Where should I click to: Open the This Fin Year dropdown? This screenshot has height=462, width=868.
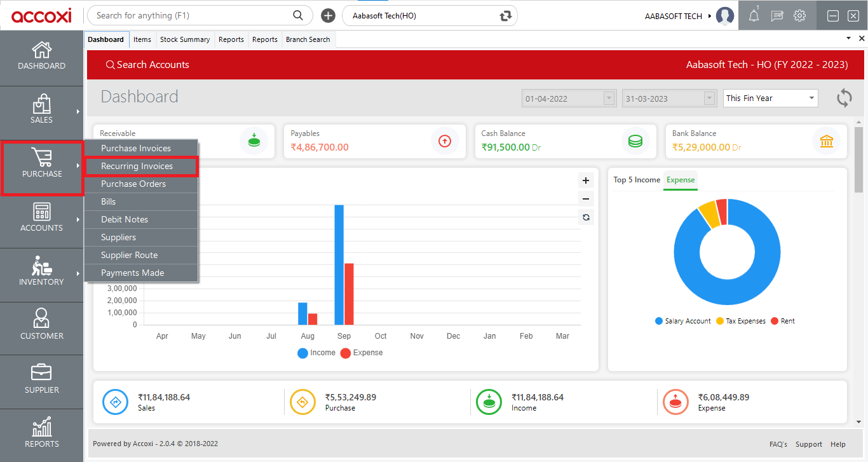771,99
